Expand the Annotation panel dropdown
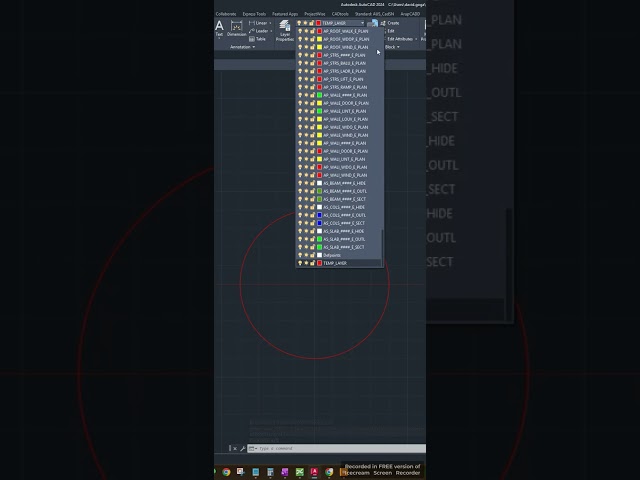640x480 pixels. click(242, 47)
